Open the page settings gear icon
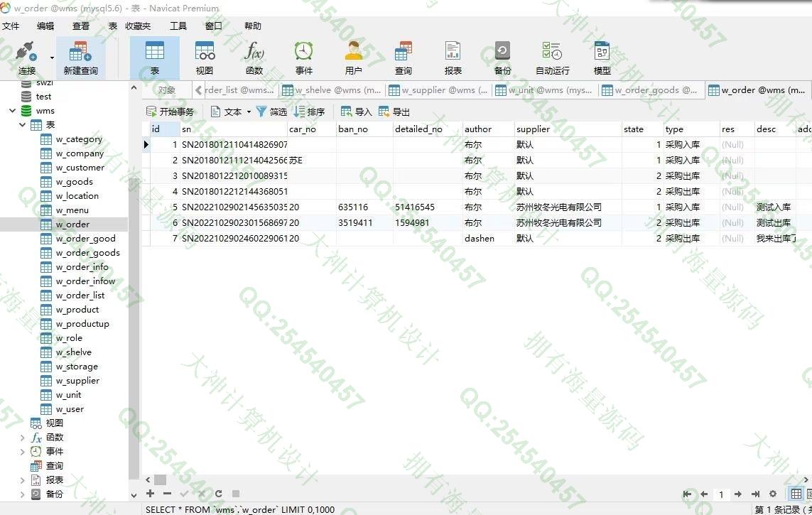This screenshot has height=515, width=812. click(x=773, y=494)
